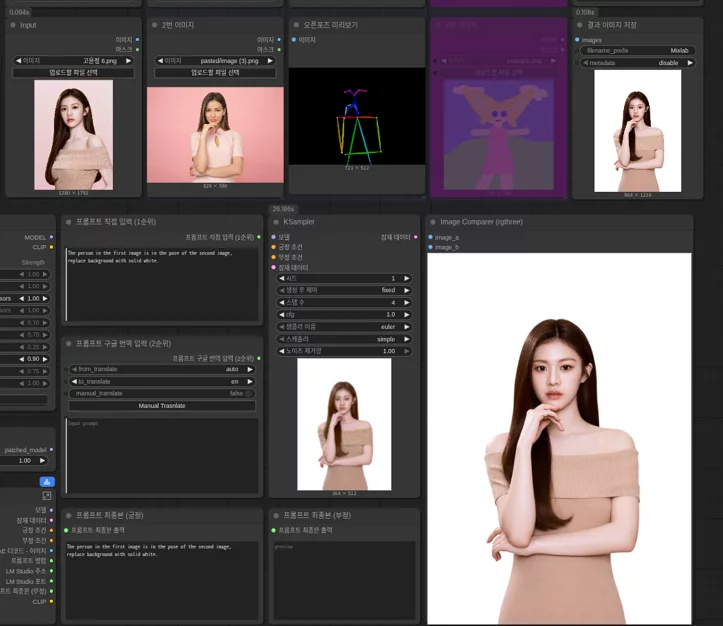This screenshot has width=723, height=626.
Task: Open the to_translate en language selector
Action: [x=162, y=382]
